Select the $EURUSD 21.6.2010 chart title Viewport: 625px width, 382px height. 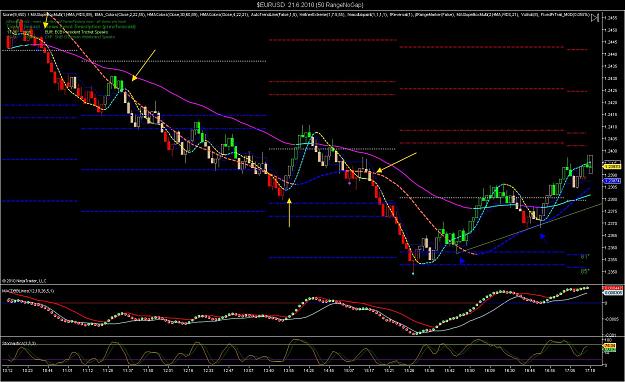point(310,5)
